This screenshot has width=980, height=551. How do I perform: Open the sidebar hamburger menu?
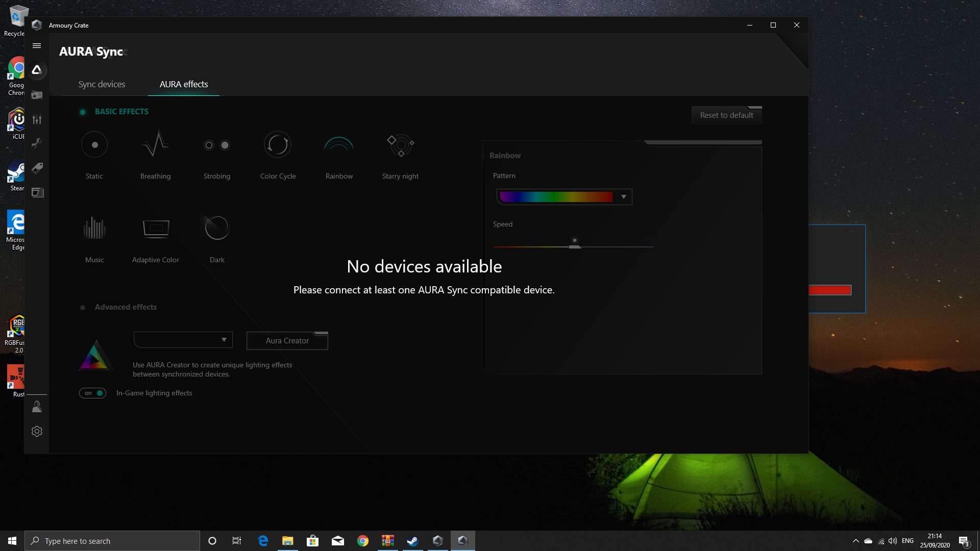37,46
